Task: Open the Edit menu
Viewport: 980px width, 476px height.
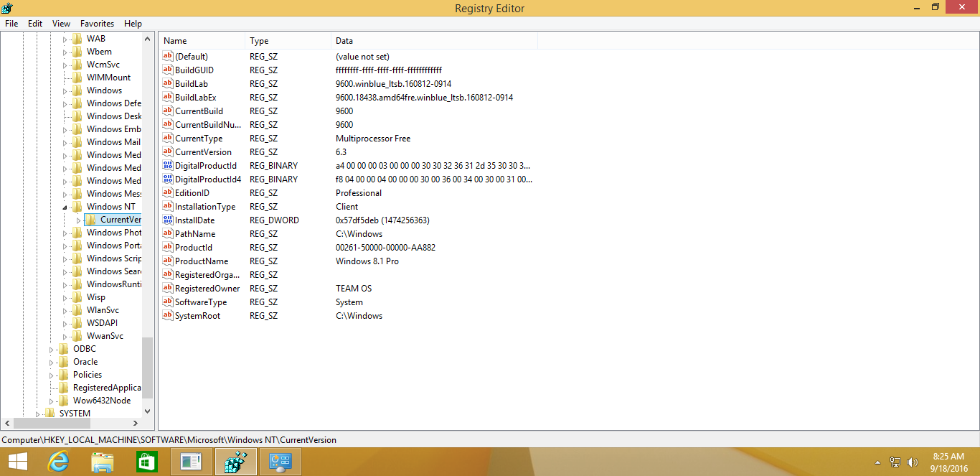Action: 35,24
